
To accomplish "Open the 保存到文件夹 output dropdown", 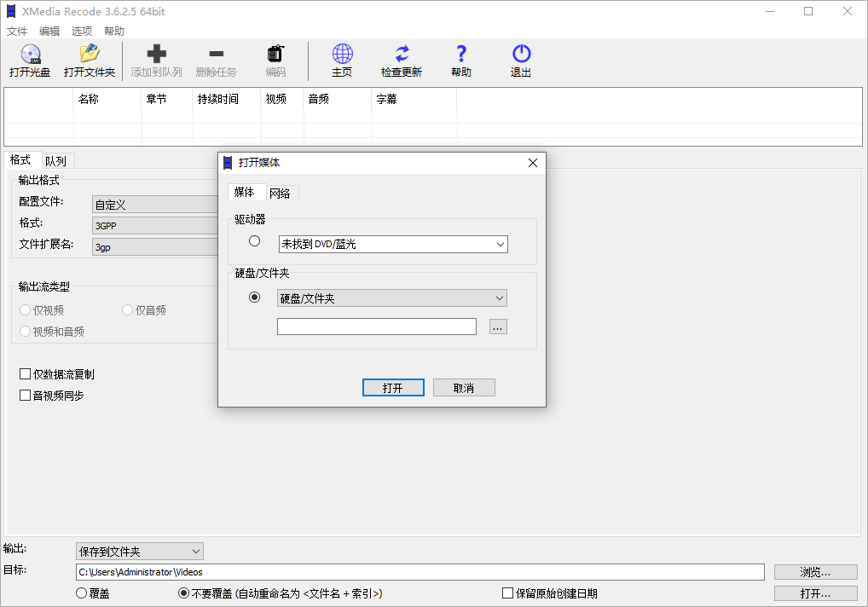I will pyautogui.click(x=139, y=551).
